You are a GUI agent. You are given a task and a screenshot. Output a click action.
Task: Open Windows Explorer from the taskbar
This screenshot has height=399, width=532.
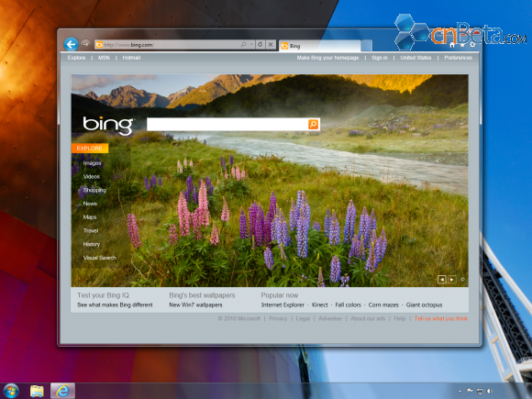tap(37, 391)
